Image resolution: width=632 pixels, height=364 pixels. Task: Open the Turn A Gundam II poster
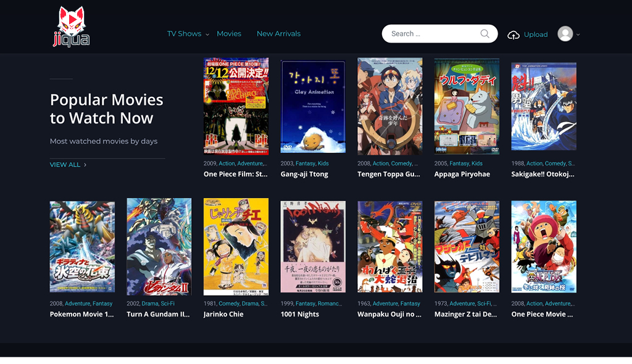pos(159,247)
